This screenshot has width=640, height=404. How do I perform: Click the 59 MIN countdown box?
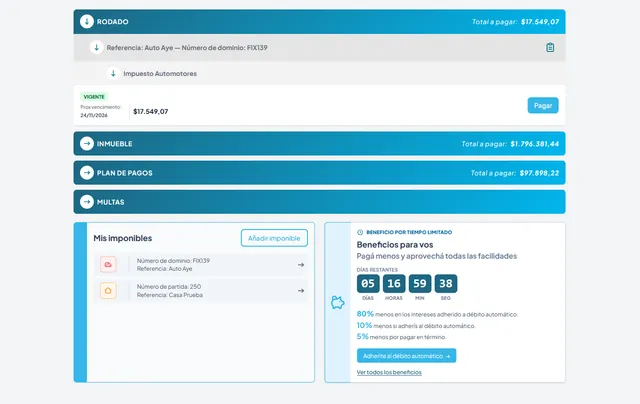tap(420, 284)
